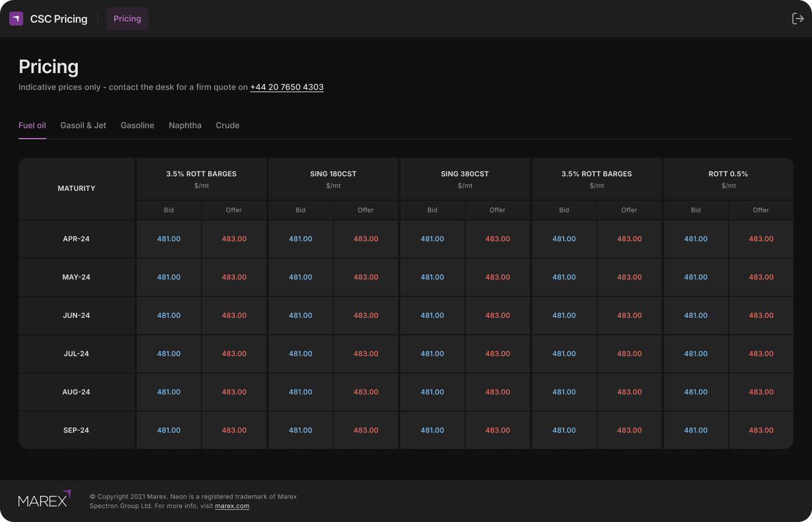812x522 pixels.
Task: Follow the marex.com footer link
Action: (x=232, y=506)
